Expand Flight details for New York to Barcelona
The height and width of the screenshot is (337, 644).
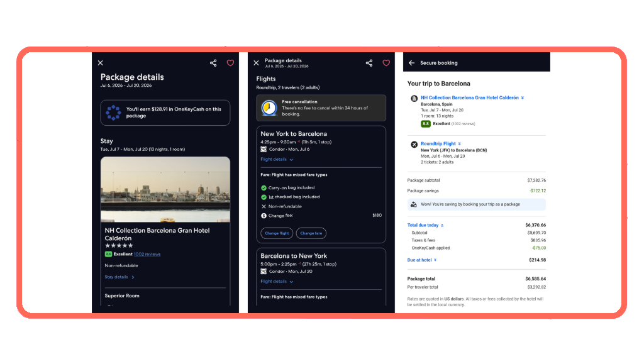pyautogui.click(x=277, y=159)
